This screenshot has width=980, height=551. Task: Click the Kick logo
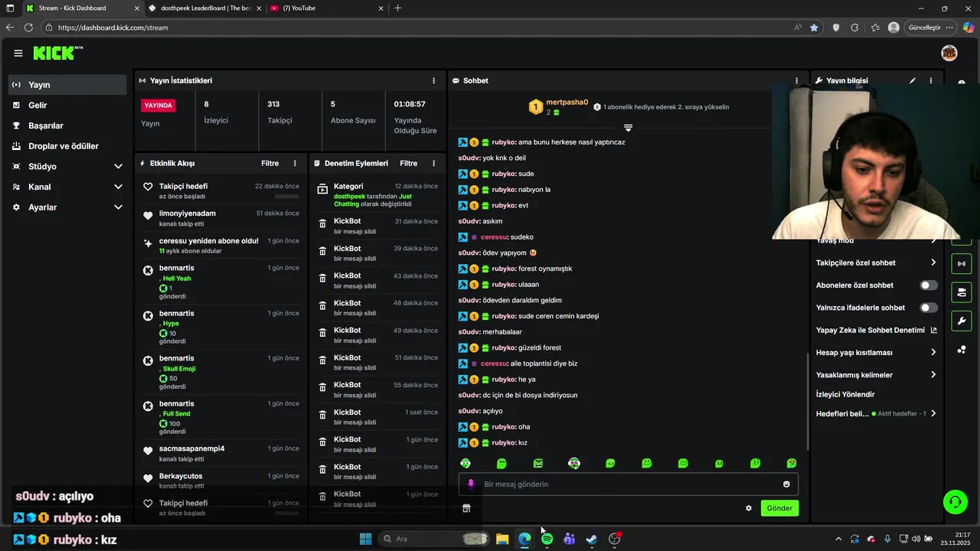pos(57,53)
